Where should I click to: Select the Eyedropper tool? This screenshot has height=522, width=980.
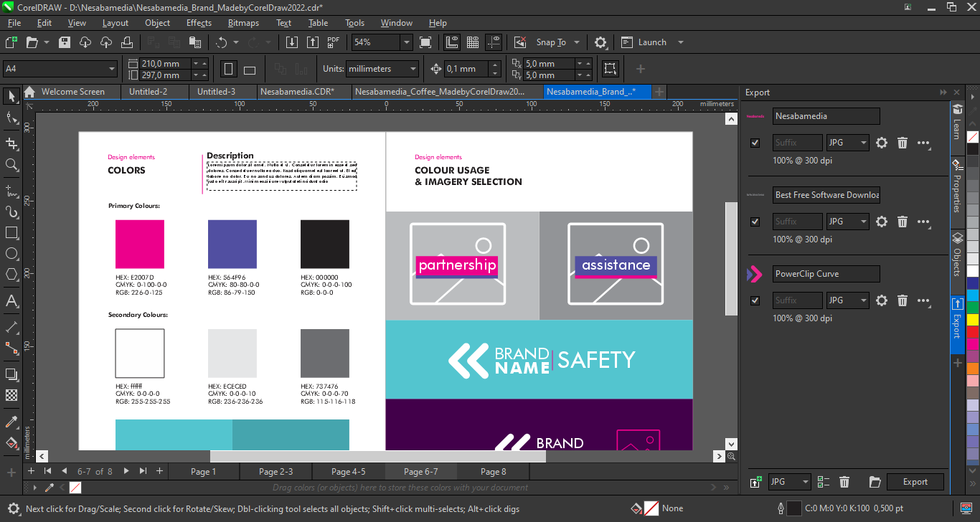click(11, 421)
